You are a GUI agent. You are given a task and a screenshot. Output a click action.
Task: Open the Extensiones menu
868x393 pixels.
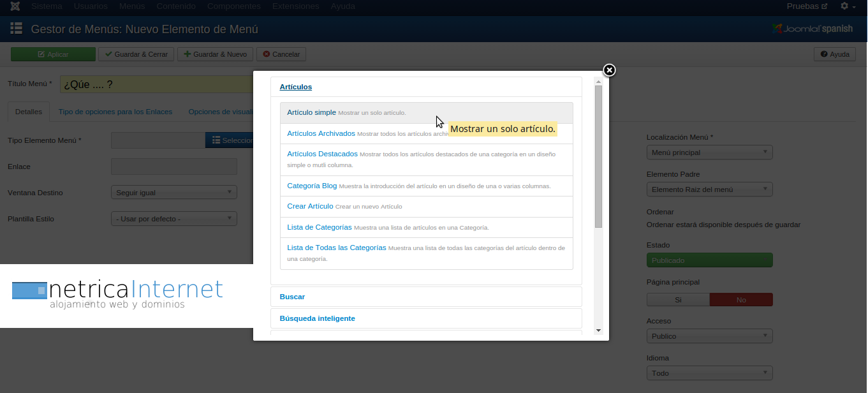295,6
